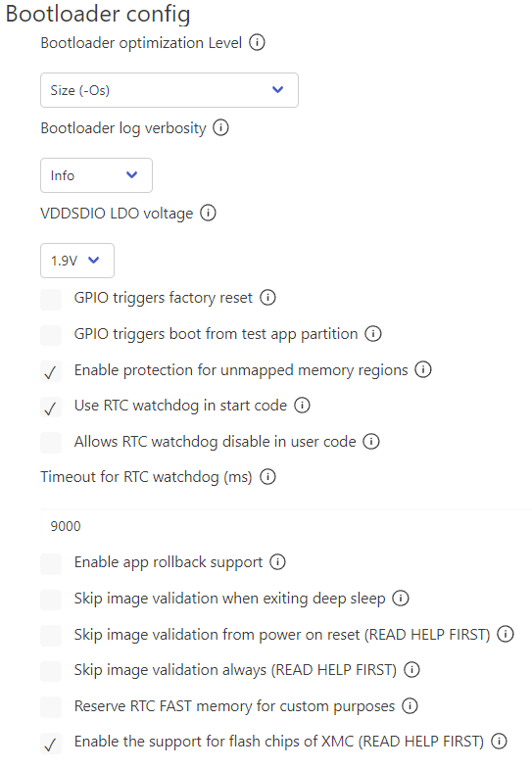Click info icon for Skip image validation from power on reset
Image resolution: width=532 pixels, height=769 pixels.
tap(506, 634)
